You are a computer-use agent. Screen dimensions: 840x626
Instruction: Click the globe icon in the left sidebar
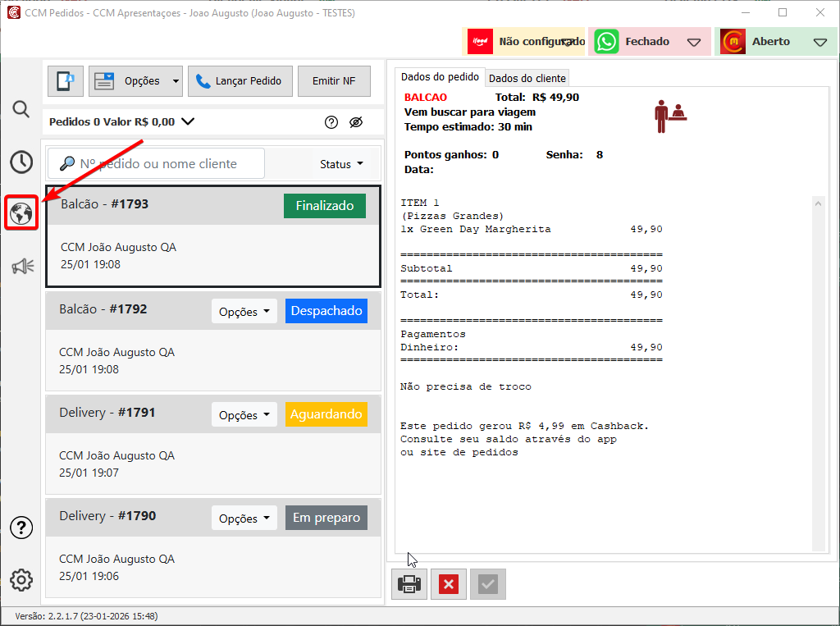click(x=21, y=213)
